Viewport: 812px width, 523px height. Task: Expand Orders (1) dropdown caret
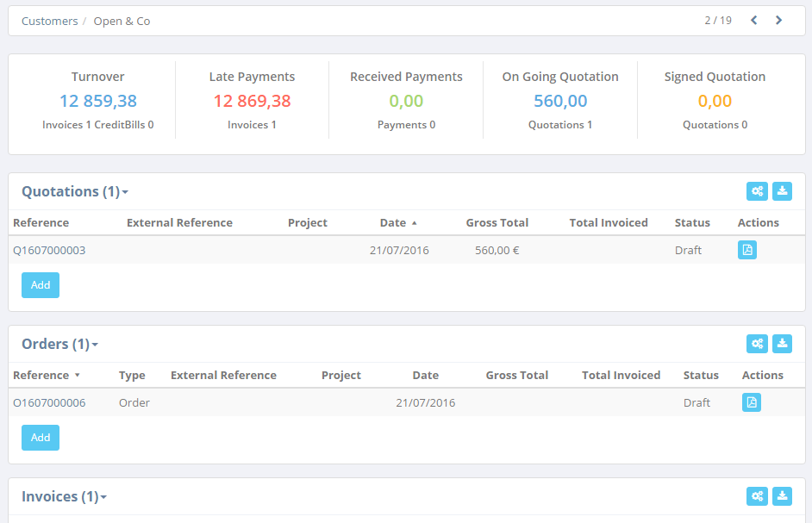pos(95,345)
